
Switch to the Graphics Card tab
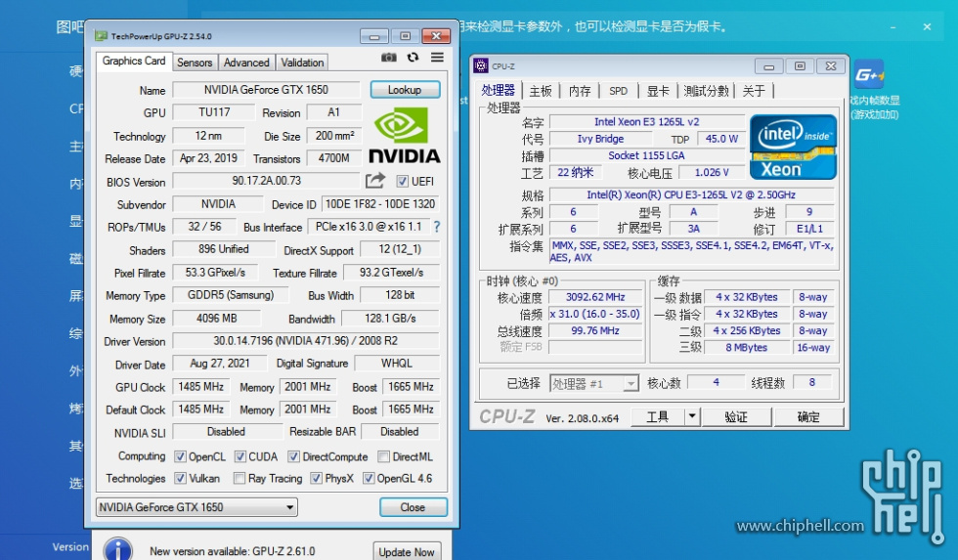click(x=134, y=61)
